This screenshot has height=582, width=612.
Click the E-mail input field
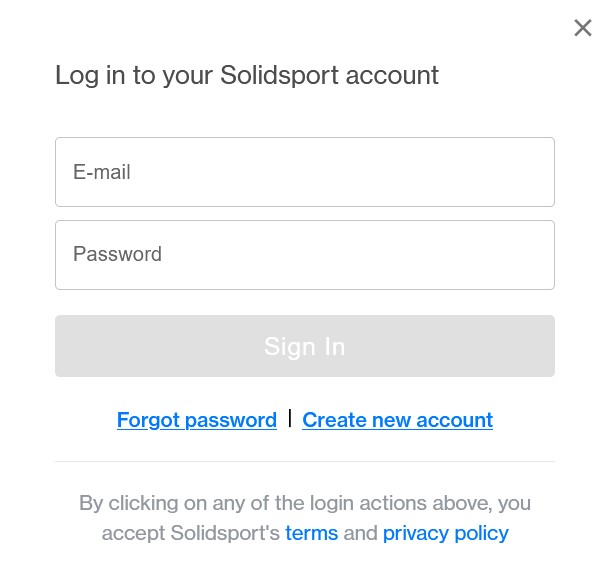304,172
